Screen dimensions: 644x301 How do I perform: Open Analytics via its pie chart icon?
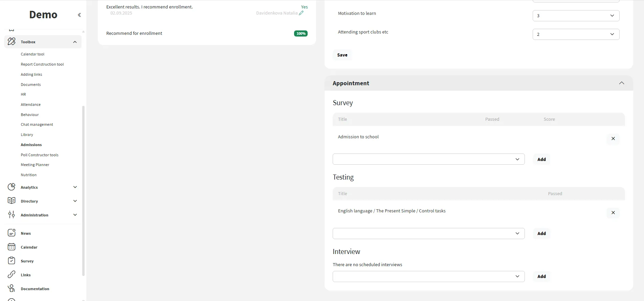[12, 187]
